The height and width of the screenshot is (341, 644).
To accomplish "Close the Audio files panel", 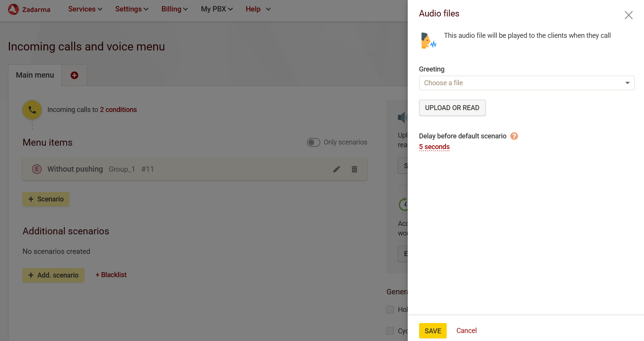I will pyautogui.click(x=628, y=15).
